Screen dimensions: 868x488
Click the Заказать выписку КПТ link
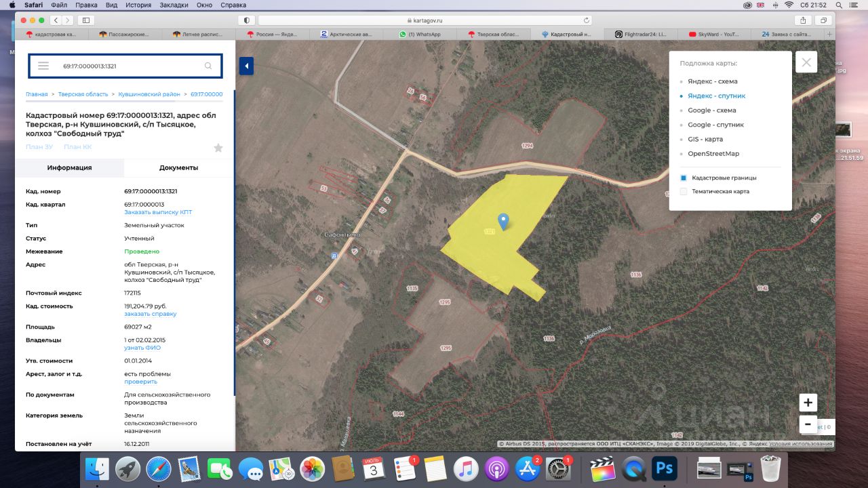click(x=158, y=212)
